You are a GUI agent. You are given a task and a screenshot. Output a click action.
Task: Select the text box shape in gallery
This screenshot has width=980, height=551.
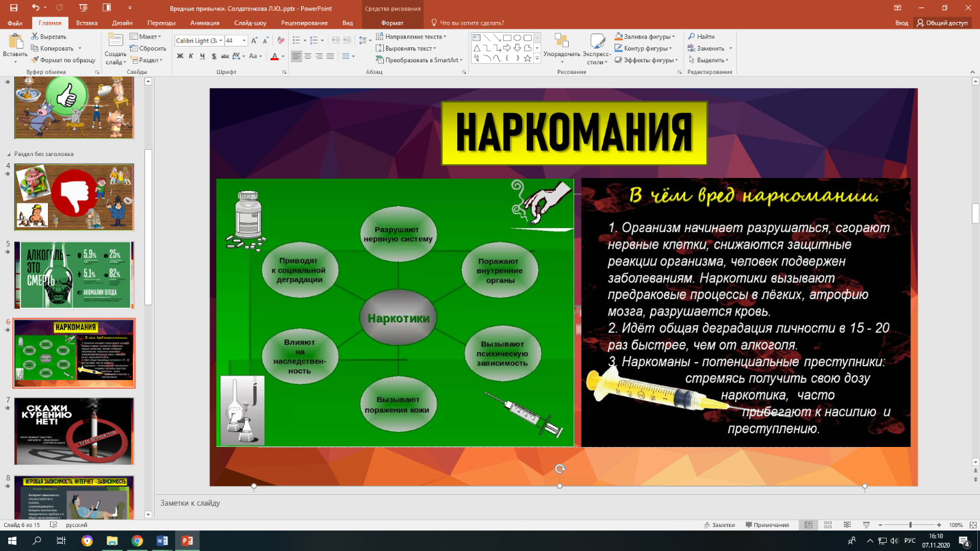(476, 38)
